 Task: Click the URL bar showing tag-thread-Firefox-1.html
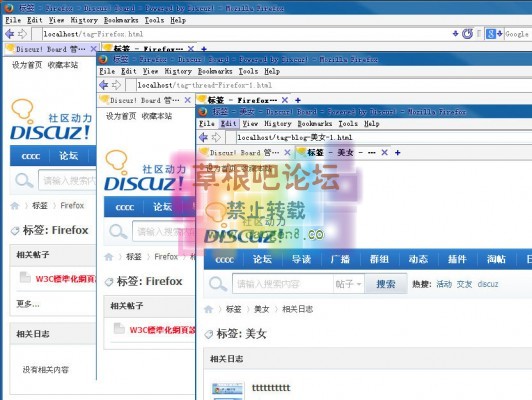point(334,85)
